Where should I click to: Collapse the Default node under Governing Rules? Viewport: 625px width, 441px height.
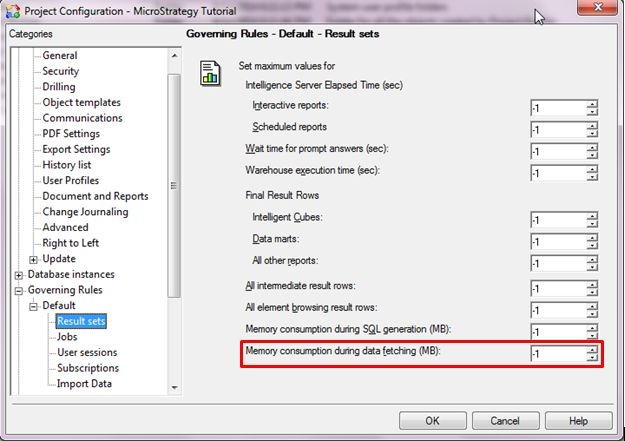point(33,306)
